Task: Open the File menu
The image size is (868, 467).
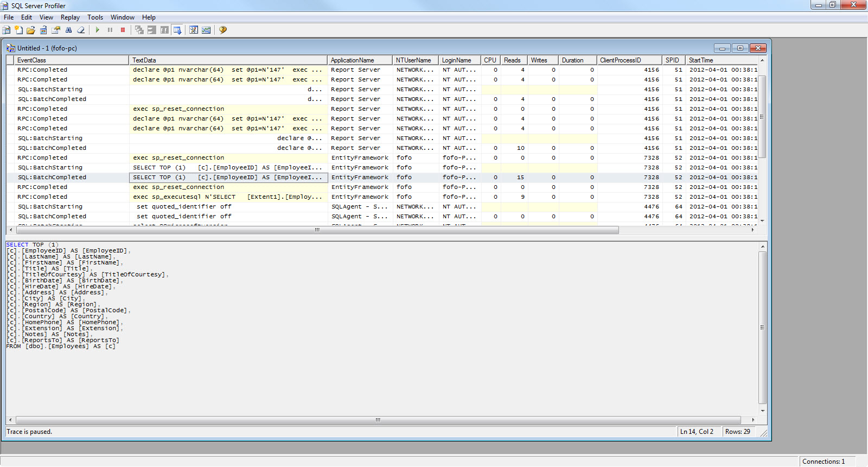Action: click(9, 17)
